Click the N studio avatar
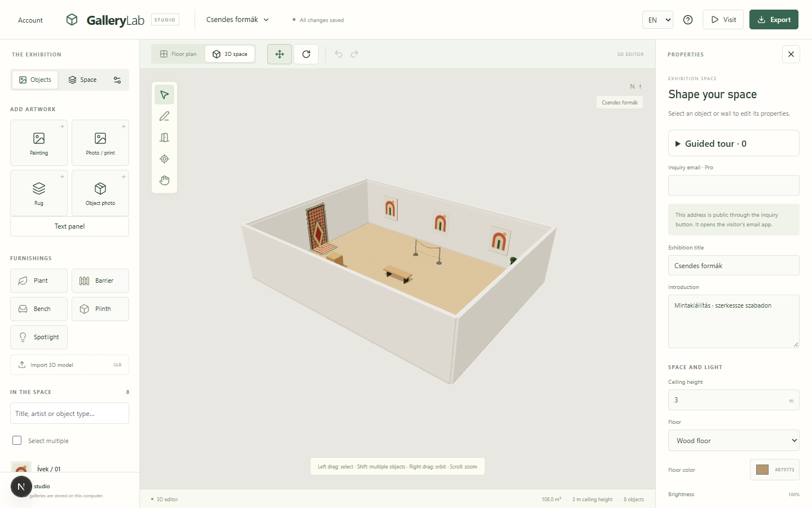This screenshot has width=812, height=508. click(x=21, y=487)
